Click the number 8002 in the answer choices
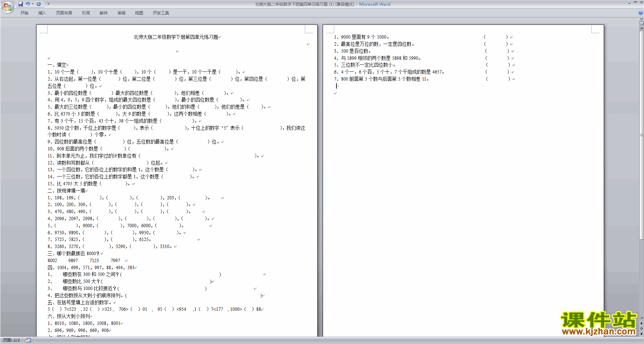Image resolution: width=644 pixels, height=344 pixels. [52, 260]
